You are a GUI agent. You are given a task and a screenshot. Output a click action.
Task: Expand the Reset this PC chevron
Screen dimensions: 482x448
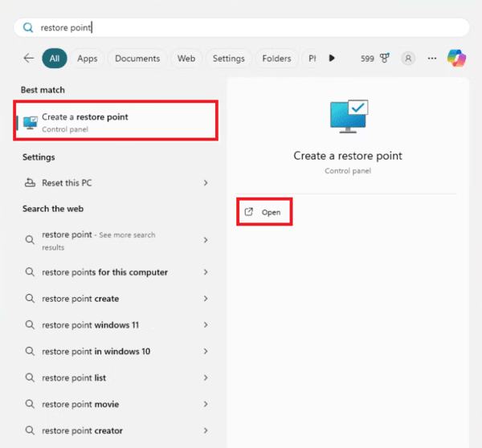[x=206, y=183]
